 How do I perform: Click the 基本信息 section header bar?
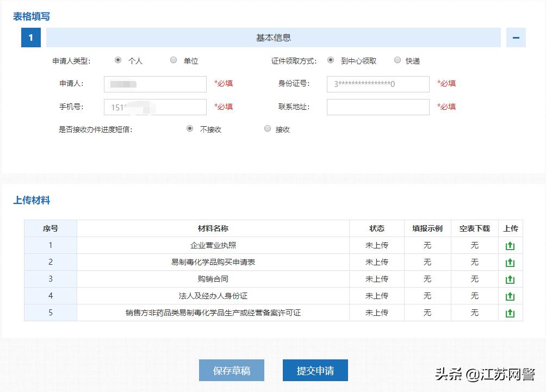(x=274, y=38)
